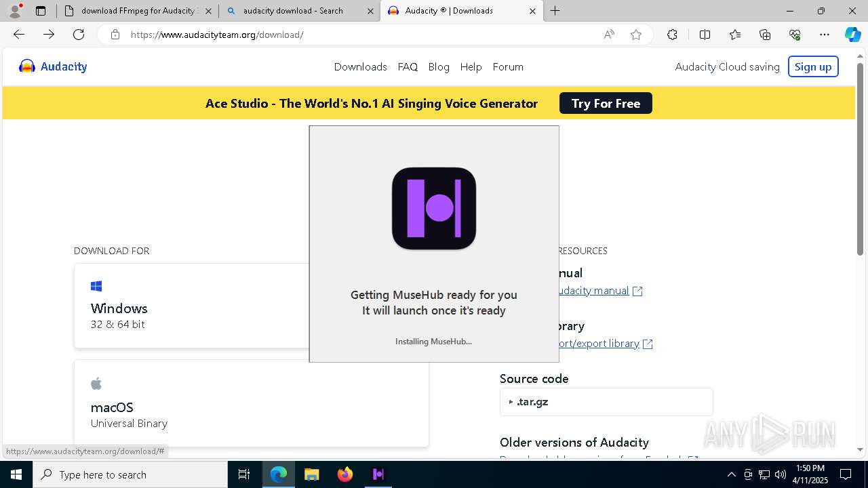This screenshot has height=488, width=868.
Task: Click Try For Free banner button
Action: (606, 103)
